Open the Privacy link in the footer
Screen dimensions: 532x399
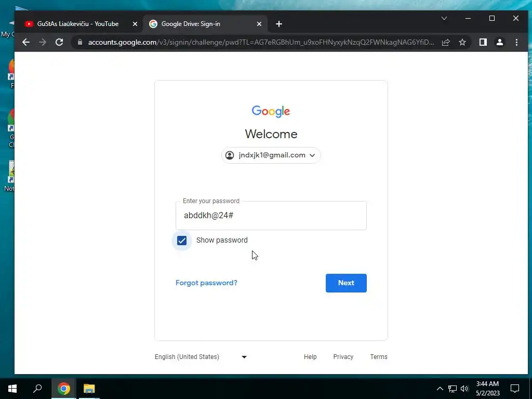(x=343, y=357)
